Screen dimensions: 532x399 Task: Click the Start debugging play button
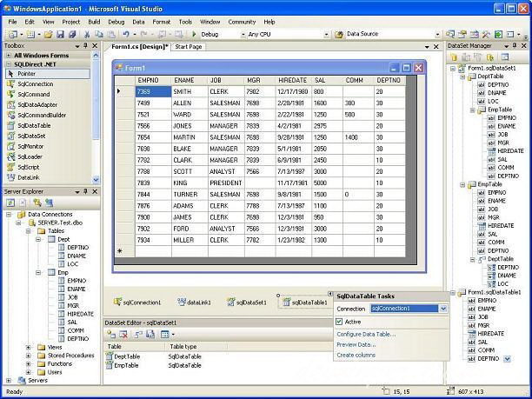tap(194, 34)
